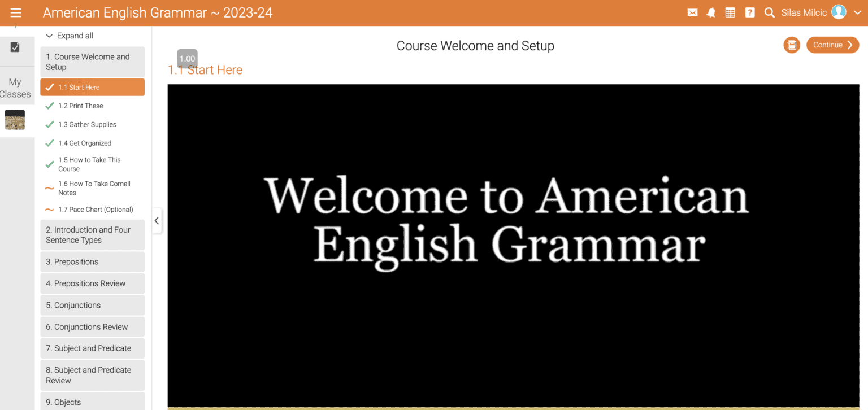Open the class thumbnail under My Classes
The height and width of the screenshot is (410, 868).
coord(15,120)
